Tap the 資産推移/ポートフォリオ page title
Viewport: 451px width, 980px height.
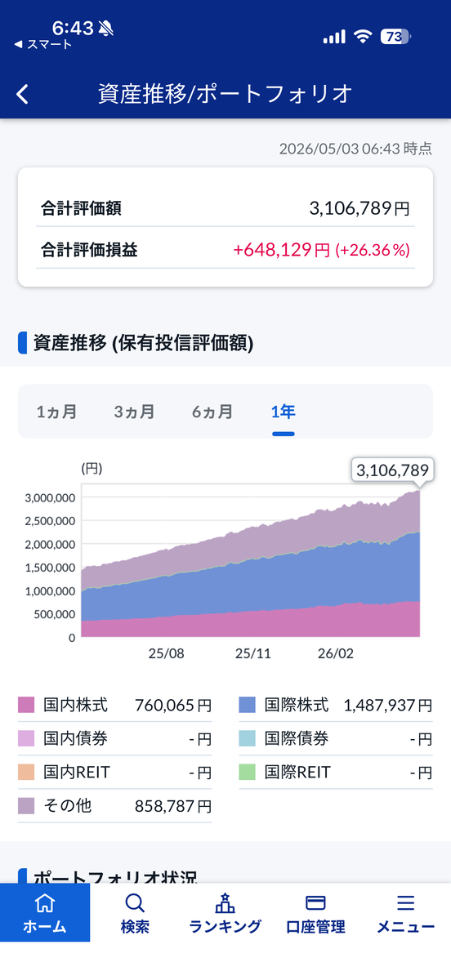(x=225, y=94)
